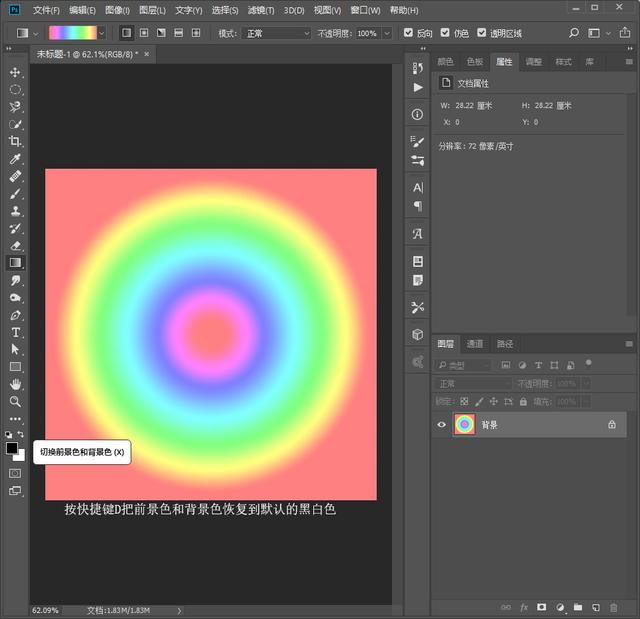Select the horizontal Type tool
Viewport: 640px width, 619px height.
point(15,332)
